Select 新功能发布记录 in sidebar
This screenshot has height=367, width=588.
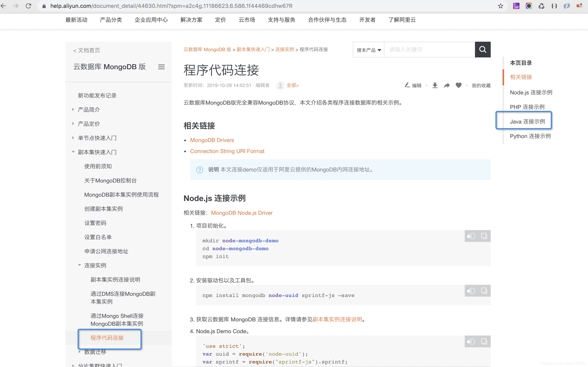97,95
